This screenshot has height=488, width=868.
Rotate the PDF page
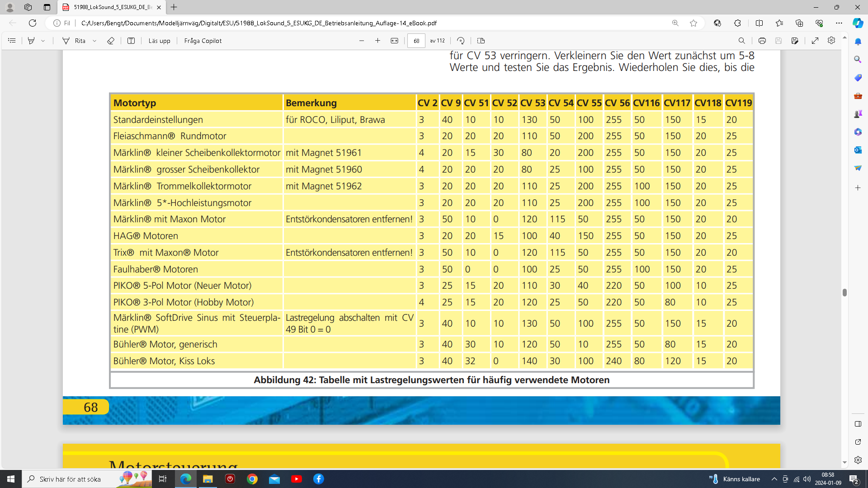[x=461, y=41]
